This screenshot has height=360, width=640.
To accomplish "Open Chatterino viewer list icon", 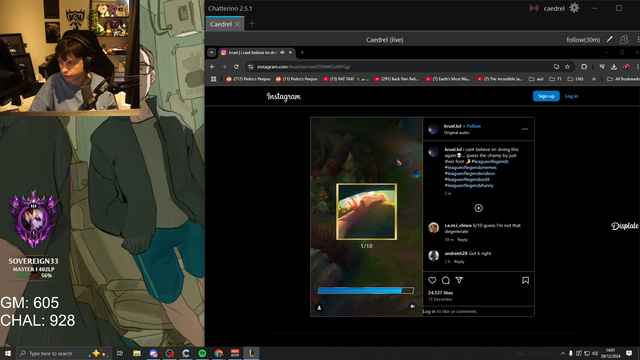I will [624, 39].
